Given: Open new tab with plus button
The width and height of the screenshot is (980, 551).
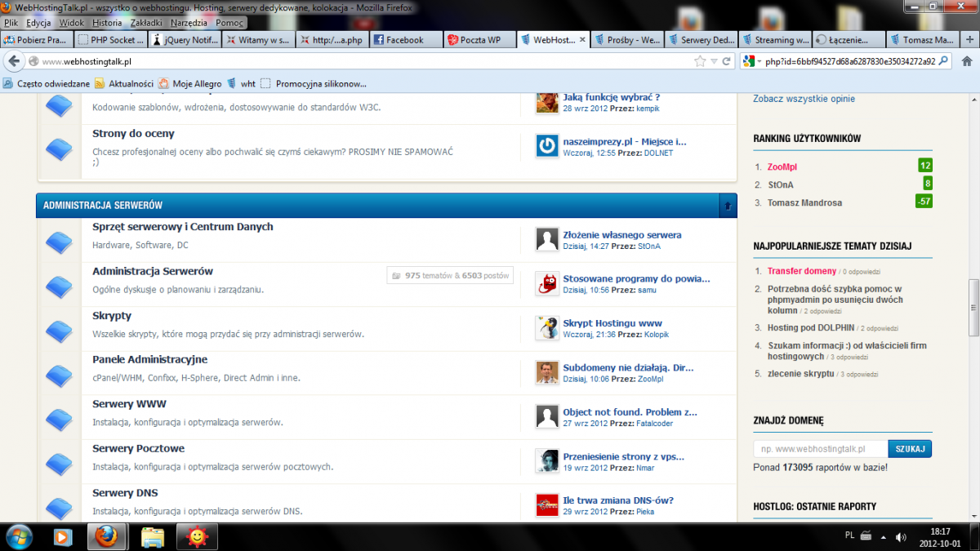Looking at the screenshot, I should (x=969, y=39).
